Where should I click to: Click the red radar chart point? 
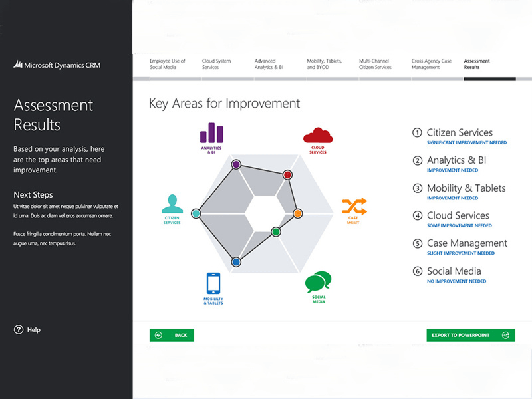(287, 175)
